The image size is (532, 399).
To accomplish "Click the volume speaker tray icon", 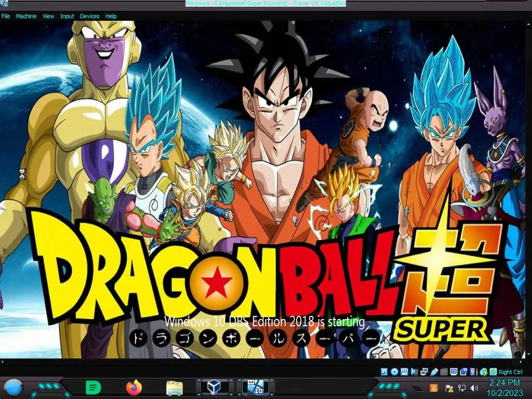I will (x=474, y=388).
